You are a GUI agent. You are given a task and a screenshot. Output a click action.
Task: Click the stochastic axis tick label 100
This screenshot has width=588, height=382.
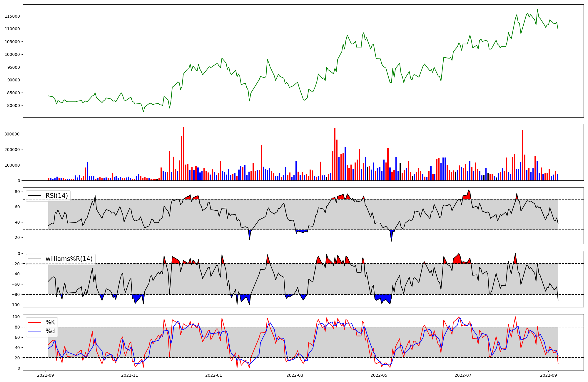(x=16, y=317)
